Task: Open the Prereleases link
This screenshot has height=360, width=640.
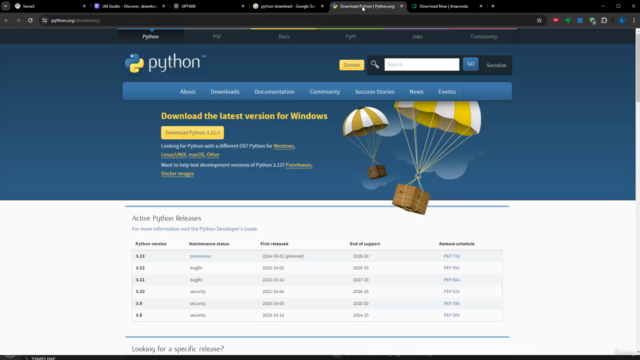Action: (x=298, y=165)
